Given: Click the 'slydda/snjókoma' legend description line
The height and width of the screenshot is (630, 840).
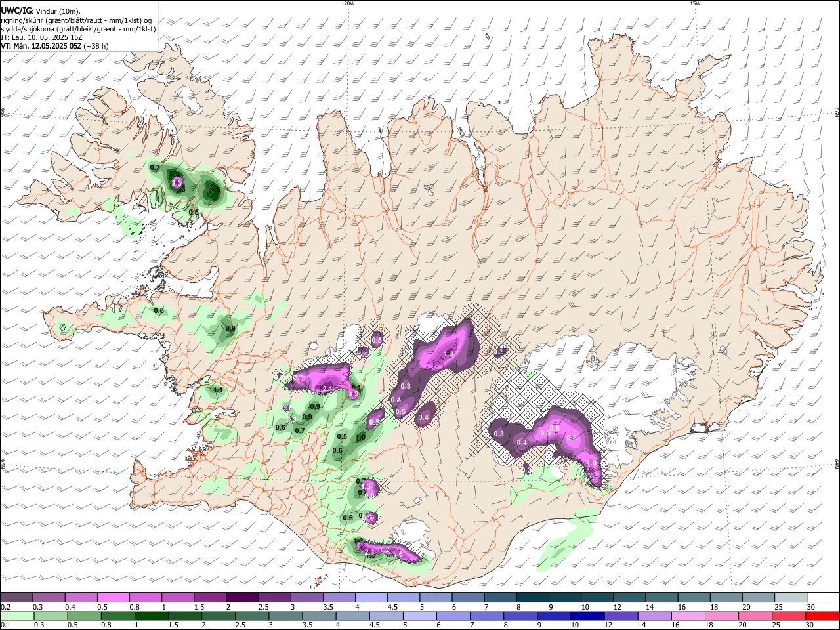Looking at the screenshot, I should 78,29.
